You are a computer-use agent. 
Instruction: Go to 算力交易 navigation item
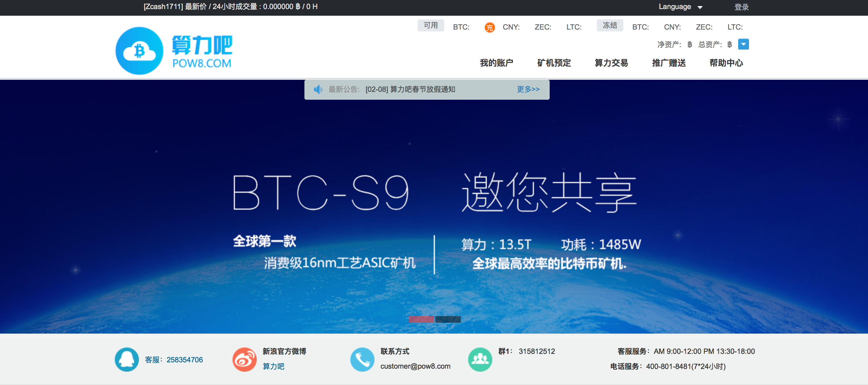611,63
